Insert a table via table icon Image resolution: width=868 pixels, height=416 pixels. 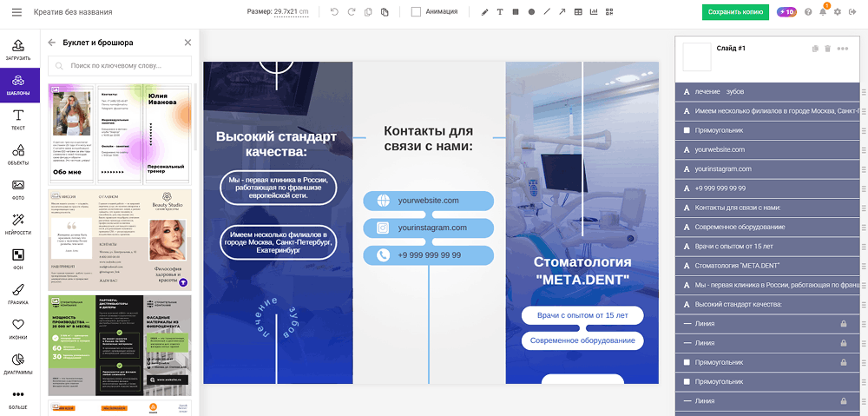[578, 11]
